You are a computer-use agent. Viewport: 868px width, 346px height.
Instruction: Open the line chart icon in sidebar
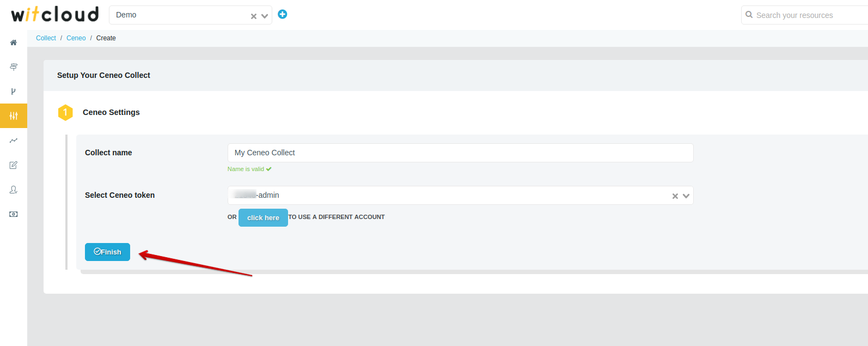[14, 141]
